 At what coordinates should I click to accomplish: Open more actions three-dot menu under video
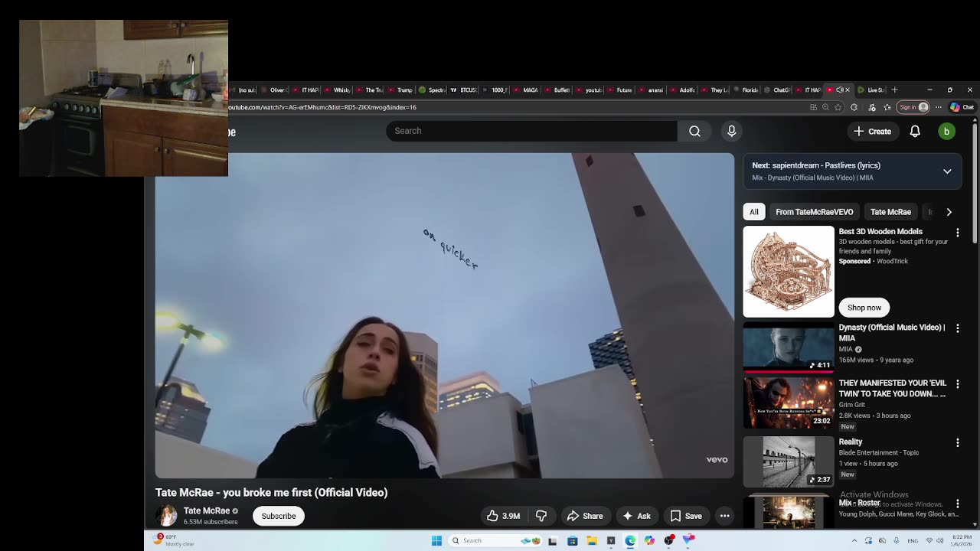[x=724, y=516]
